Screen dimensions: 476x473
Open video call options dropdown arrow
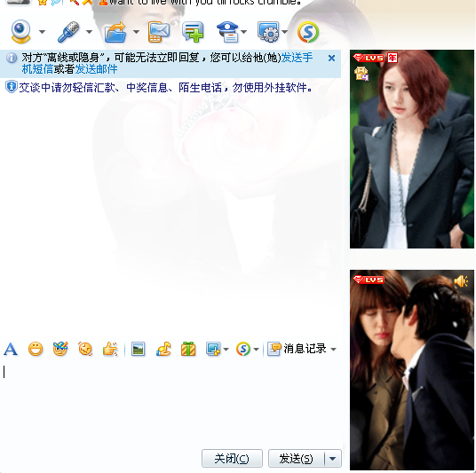click(x=43, y=32)
